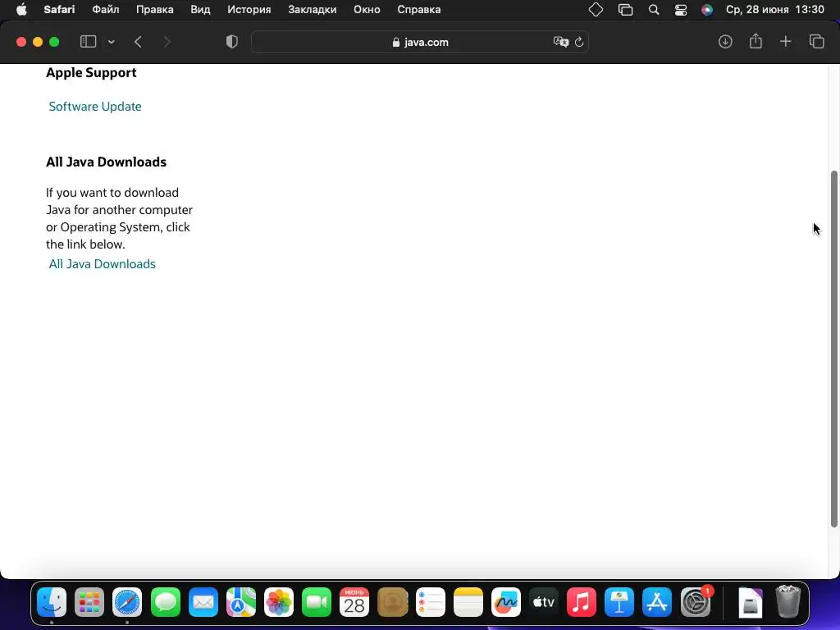Image resolution: width=840 pixels, height=630 pixels.
Task: Add a new tab with plus
Action: pyautogui.click(x=785, y=42)
